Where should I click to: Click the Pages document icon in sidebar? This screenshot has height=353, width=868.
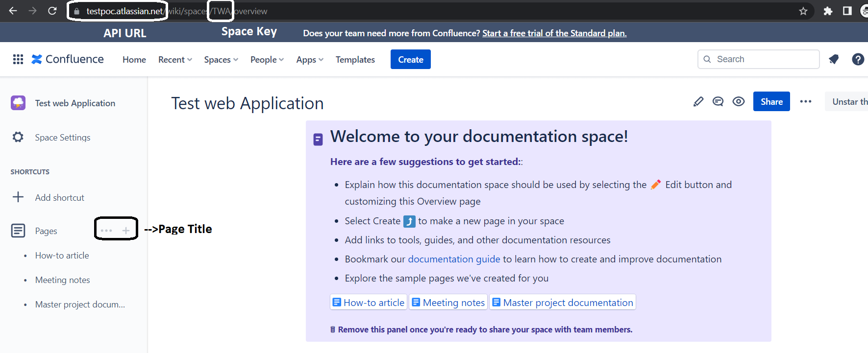pos(18,231)
